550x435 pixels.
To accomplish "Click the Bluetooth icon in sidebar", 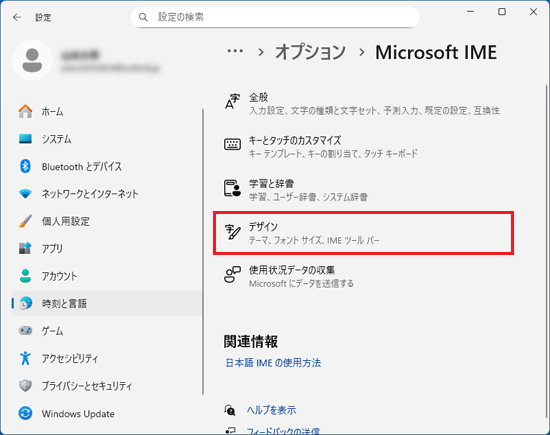I will coord(25,166).
